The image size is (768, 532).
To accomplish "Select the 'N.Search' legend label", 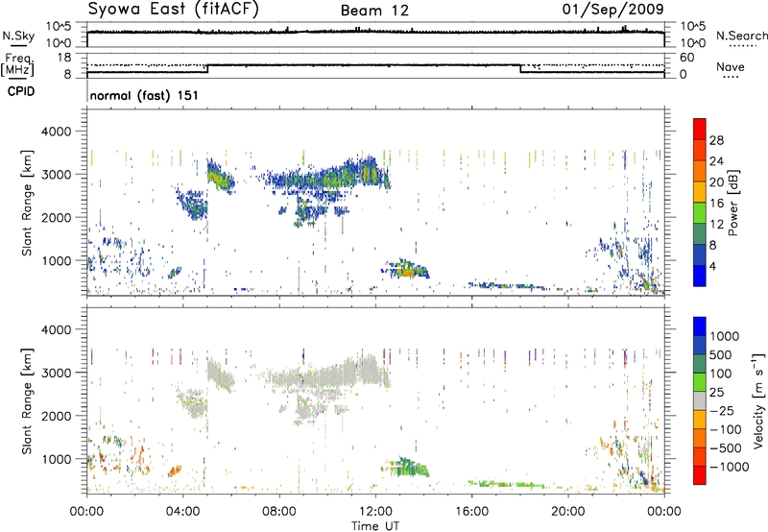I will (x=741, y=36).
